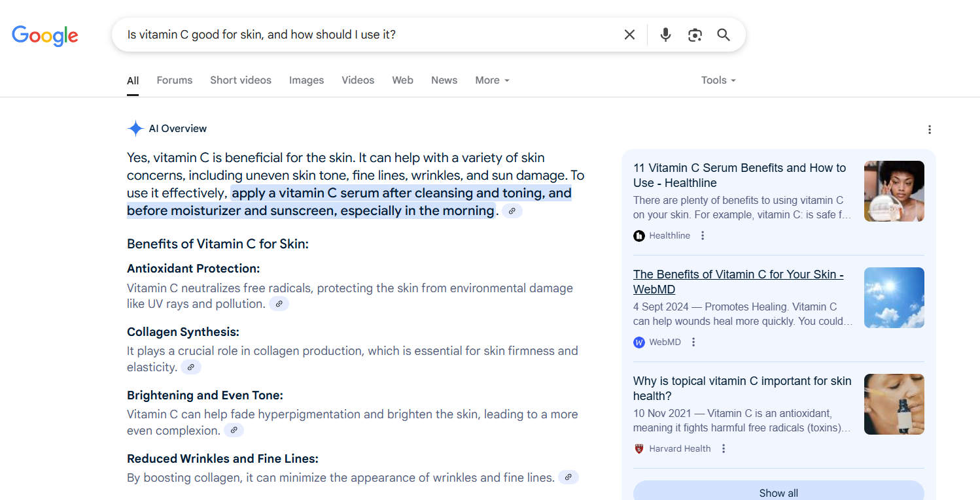The width and height of the screenshot is (980, 500).
Task: Activate voice search via the microphone icon
Action: click(x=665, y=34)
